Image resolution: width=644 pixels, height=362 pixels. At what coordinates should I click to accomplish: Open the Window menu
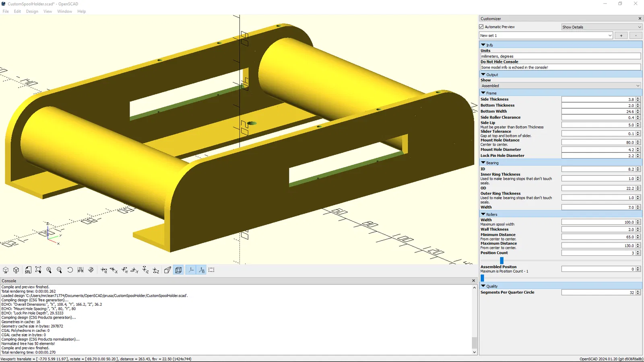(x=64, y=11)
